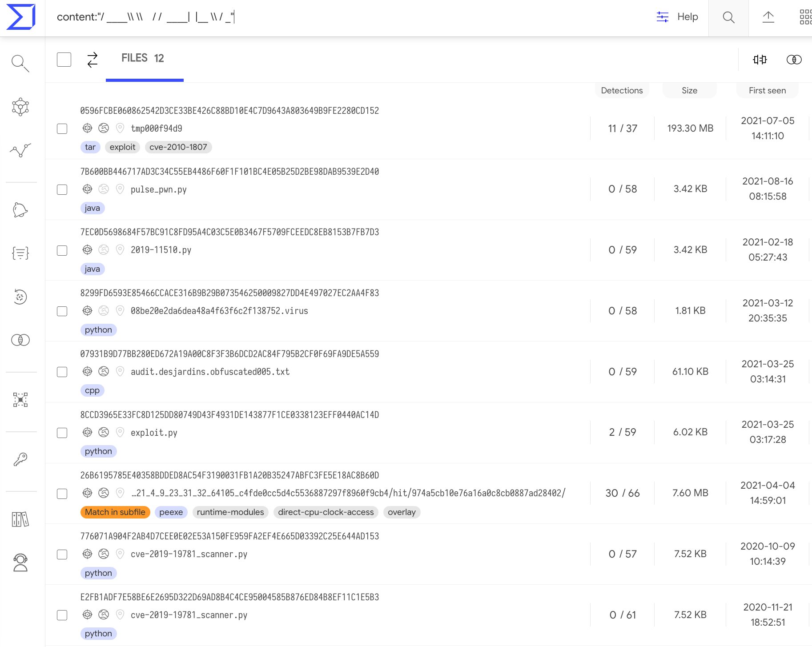
Task: Select the checkbox next to exploit.py
Action: (x=62, y=433)
